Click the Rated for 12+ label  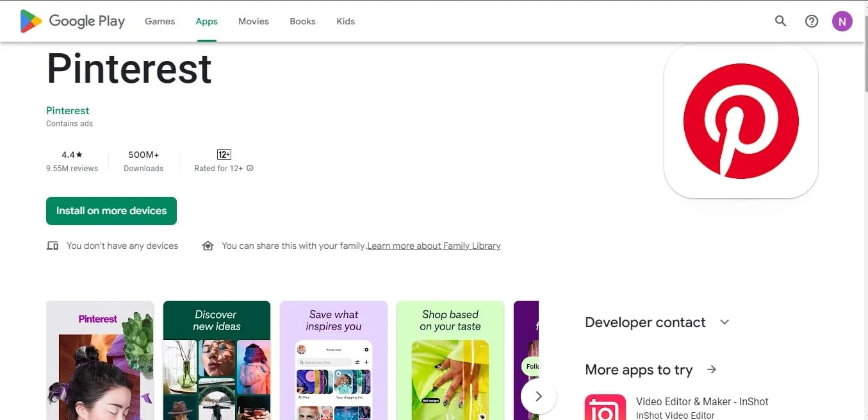pyautogui.click(x=218, y=169)
